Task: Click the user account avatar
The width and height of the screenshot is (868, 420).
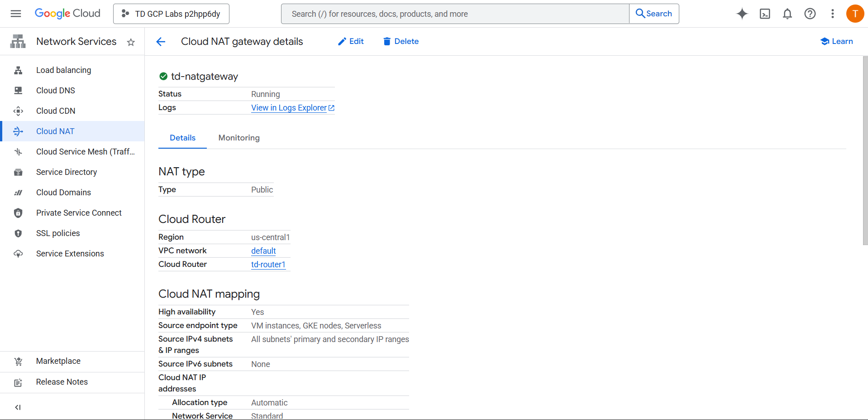Action: (x=854, y=14)
